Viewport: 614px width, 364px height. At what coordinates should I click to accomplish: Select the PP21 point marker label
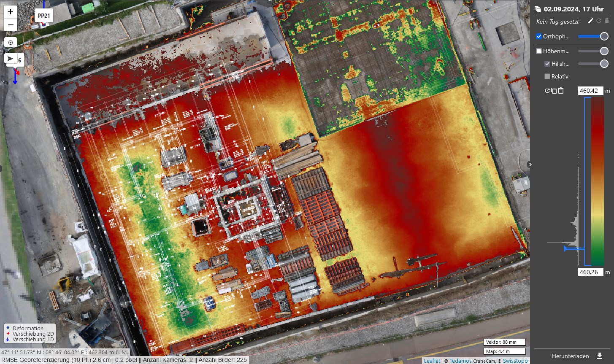click(43, 16)
